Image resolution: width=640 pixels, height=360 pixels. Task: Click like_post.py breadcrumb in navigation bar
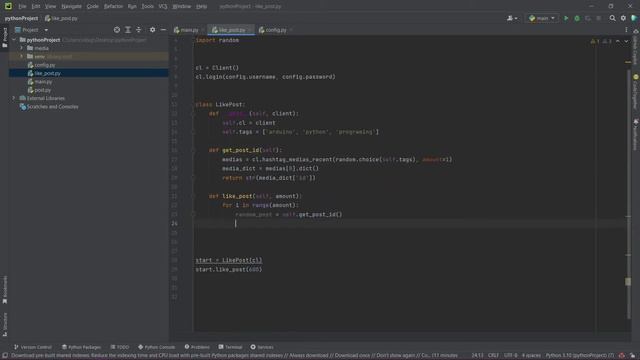(61, 18)
